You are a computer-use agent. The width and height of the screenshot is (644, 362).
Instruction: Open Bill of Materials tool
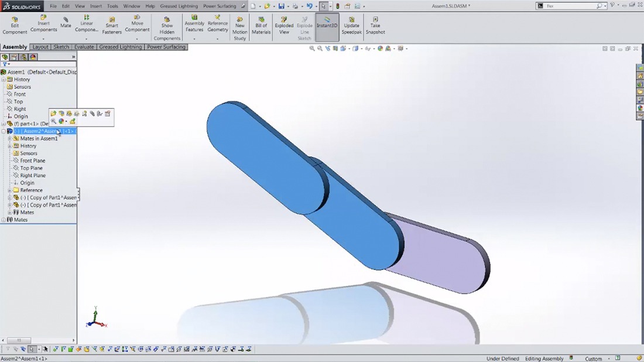(x=261, y=26)
